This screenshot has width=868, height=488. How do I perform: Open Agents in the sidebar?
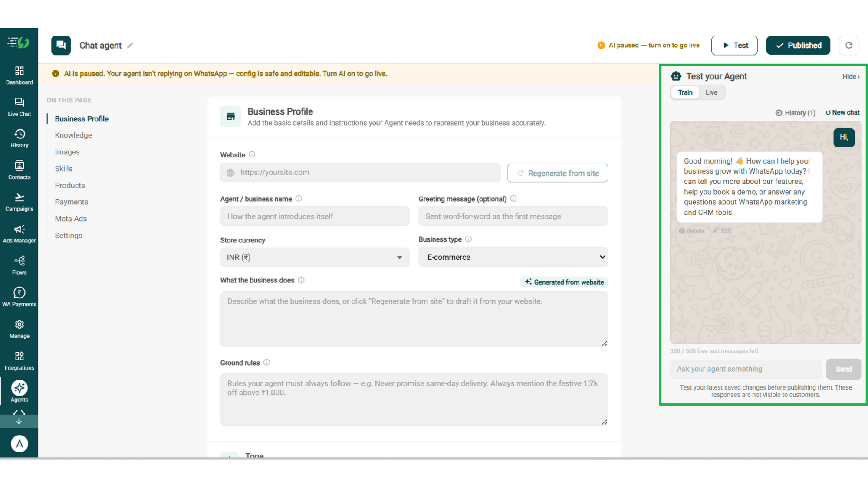pos(19,391)
